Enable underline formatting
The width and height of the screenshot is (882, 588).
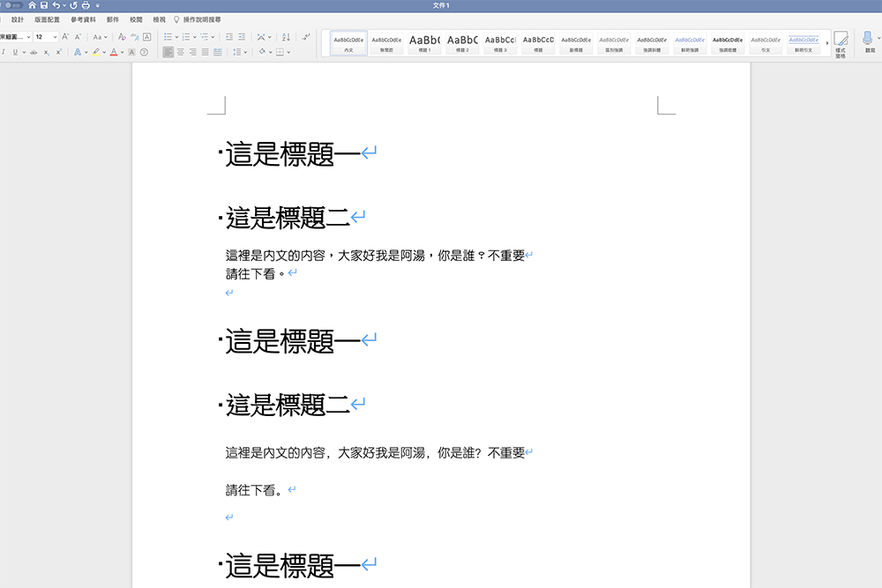pyautogui.click(x=15, y=51)
